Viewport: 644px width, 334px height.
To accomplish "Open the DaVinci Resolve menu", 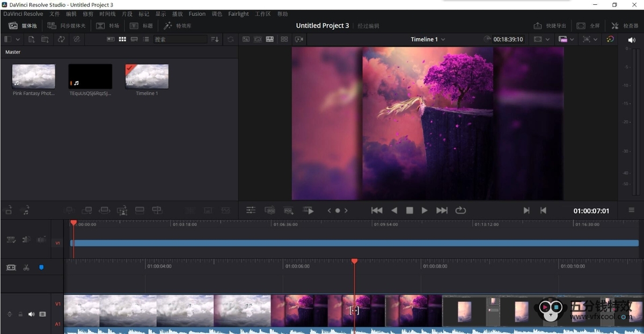I will [24, 14].
